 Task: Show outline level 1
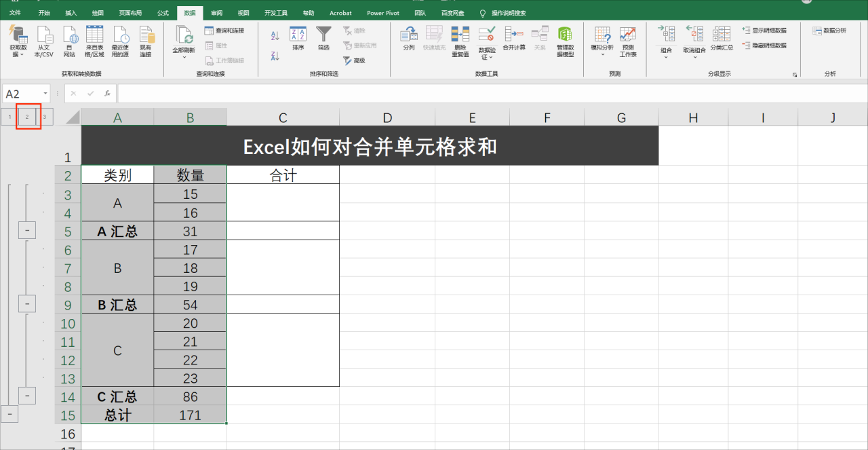pos(9,117)
